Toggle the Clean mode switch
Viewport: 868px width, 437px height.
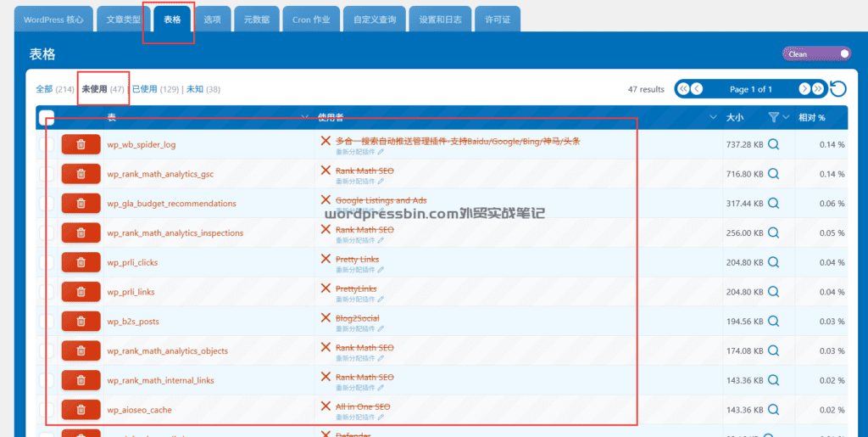816,53
